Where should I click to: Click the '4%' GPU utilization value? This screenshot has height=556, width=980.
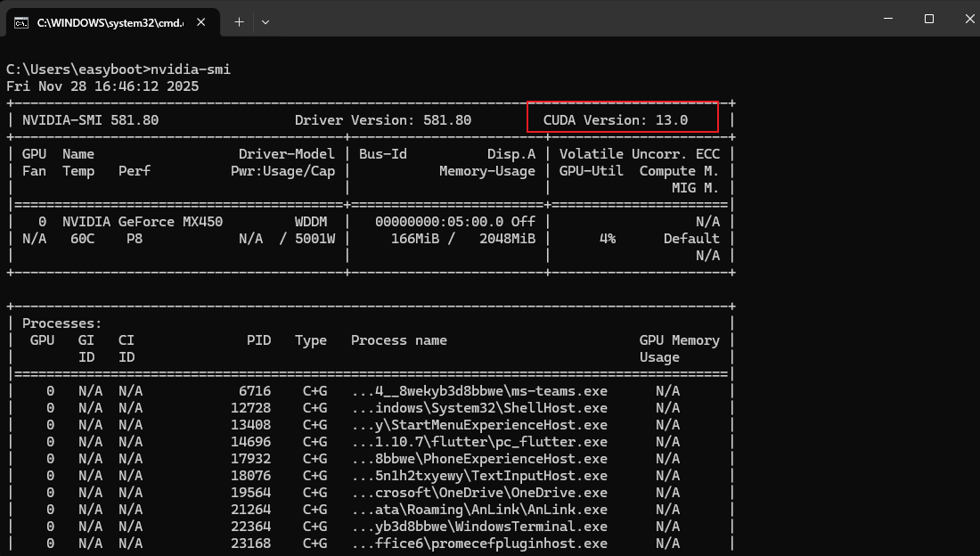pos(608,238)
